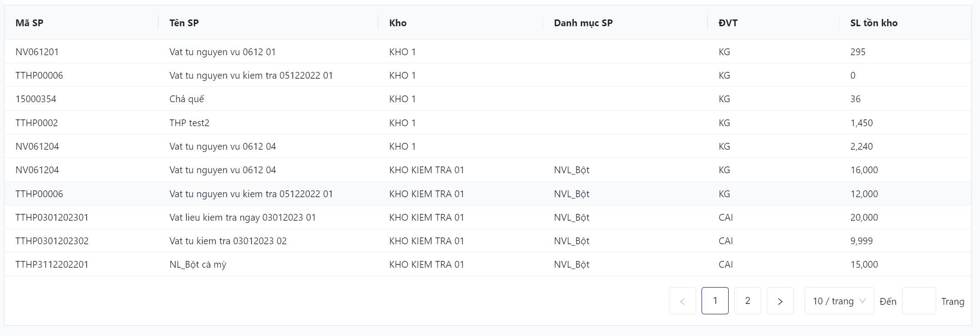The height and width of the screenshot is (336, 980).
Task: Click the Mã SP column header
Action: pos(29,23)
